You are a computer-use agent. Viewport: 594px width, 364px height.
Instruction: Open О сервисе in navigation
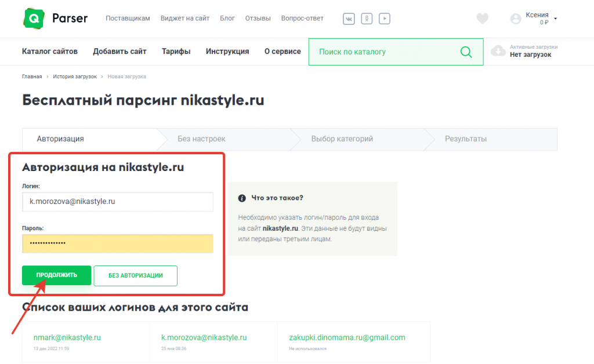(x=282, y=52)
